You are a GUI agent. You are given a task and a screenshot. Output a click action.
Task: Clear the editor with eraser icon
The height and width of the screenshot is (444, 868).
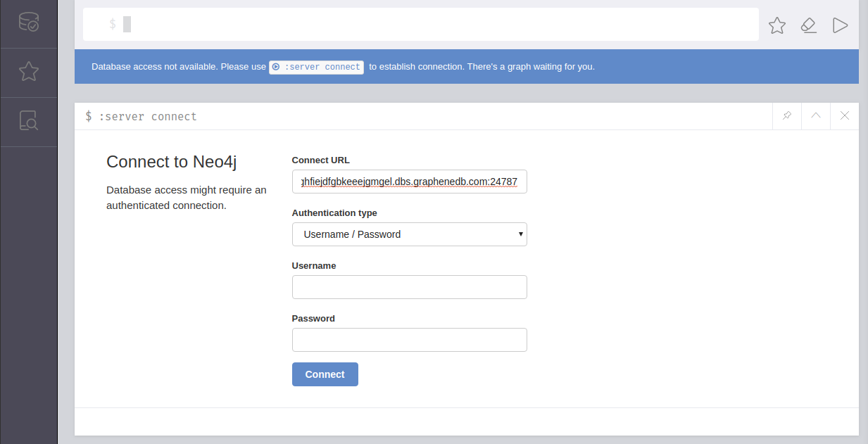[808, 25]
